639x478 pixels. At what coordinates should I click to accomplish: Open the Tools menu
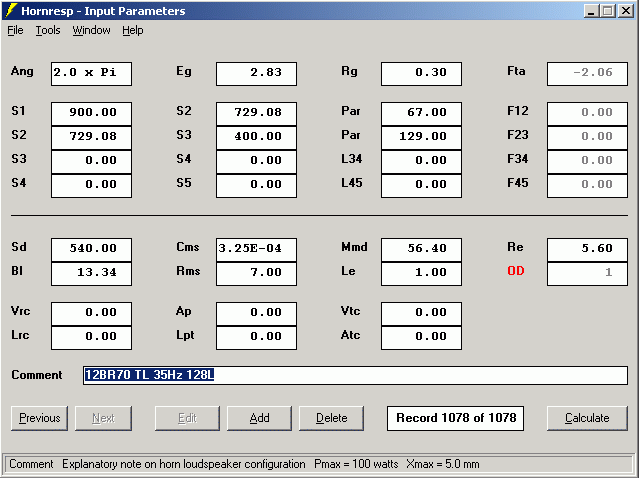click(48, 31)
